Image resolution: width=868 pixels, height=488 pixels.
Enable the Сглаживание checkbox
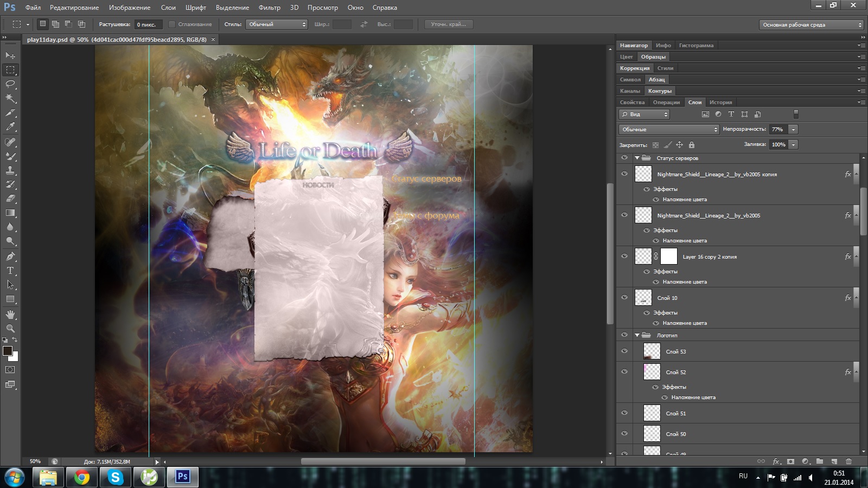pyautogui.click(x=172, y=24)
